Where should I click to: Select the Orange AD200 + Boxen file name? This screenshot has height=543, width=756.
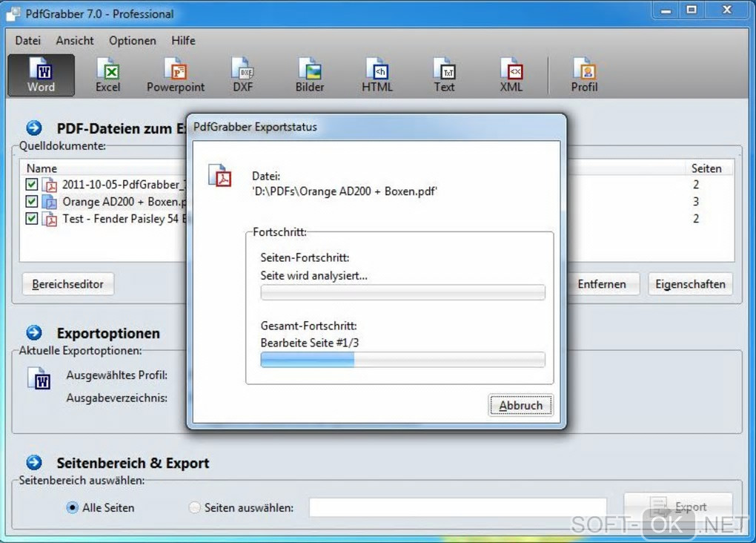[125, 201]
